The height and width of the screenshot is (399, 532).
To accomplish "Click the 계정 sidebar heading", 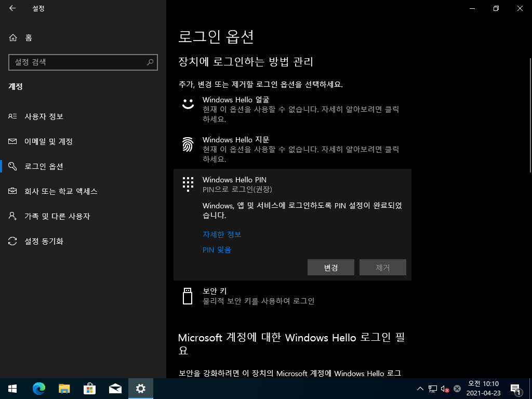I will [16, 87].
